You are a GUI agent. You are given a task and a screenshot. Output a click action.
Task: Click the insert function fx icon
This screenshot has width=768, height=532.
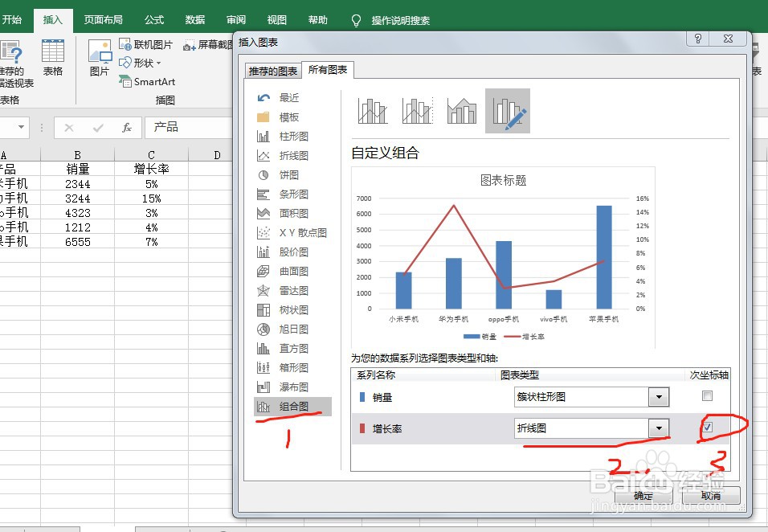127,128
